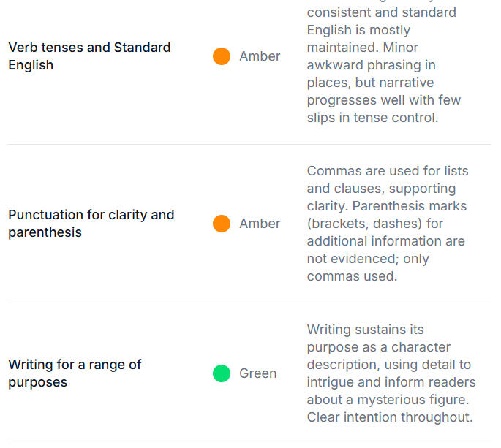This screenshot has width=501, height=448.
Task: Select 'Verb tenses and Standard English' criterion
Action: point(89,56)
